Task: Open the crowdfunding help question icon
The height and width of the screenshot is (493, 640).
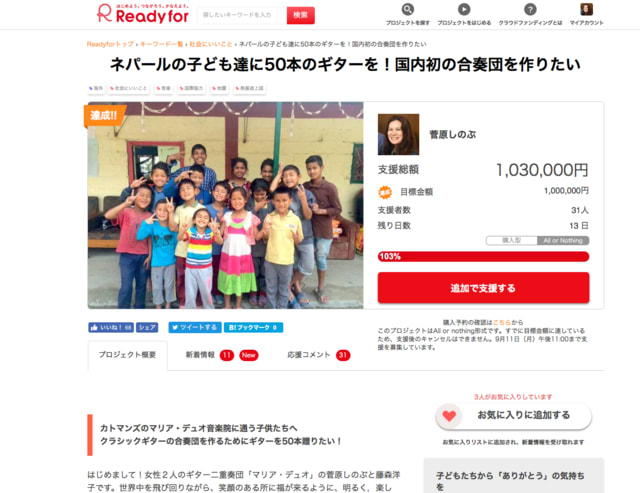Action: (530, 9)
